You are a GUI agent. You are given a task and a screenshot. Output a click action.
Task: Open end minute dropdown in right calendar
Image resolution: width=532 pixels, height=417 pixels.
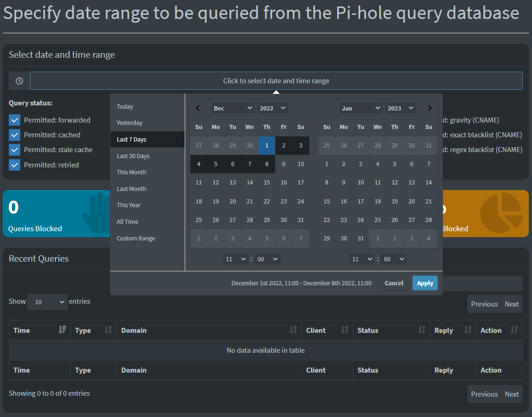click(393, 259)
